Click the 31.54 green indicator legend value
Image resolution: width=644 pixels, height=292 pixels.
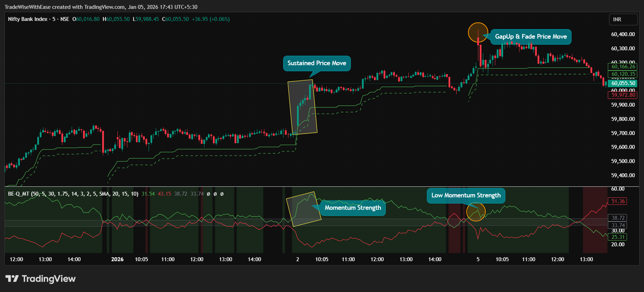148,194
